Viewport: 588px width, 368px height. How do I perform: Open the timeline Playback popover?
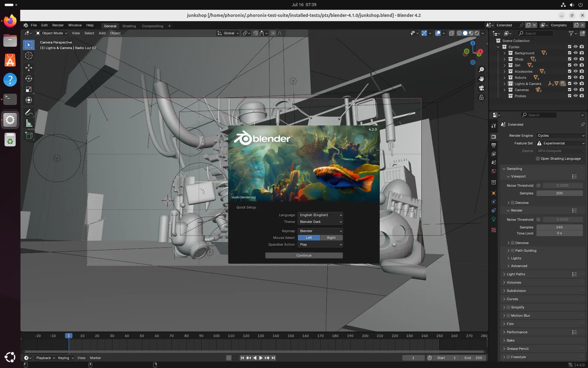pyautogui.click(x=45, y=358)
